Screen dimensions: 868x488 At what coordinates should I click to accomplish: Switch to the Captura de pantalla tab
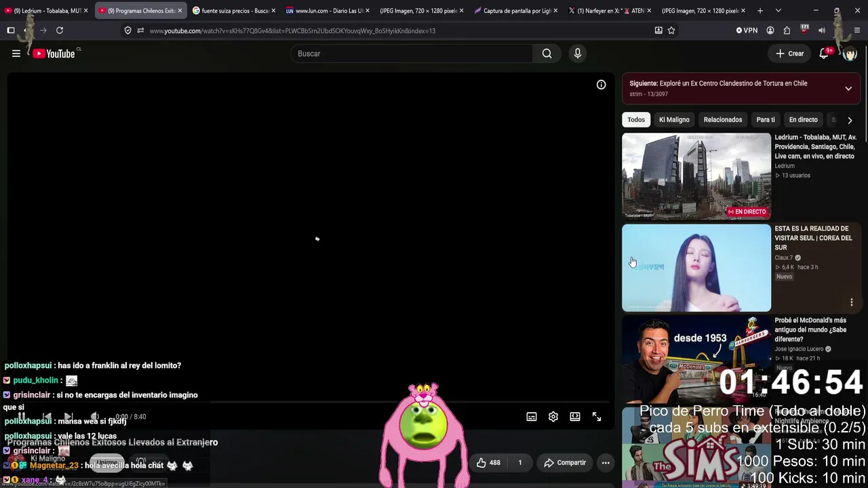click(x=515, y=11)
